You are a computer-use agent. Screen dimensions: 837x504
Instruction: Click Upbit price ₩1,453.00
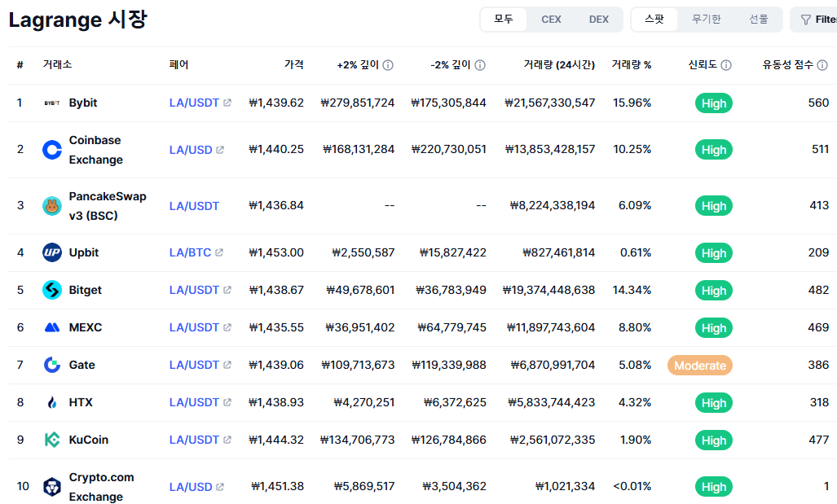276,252
